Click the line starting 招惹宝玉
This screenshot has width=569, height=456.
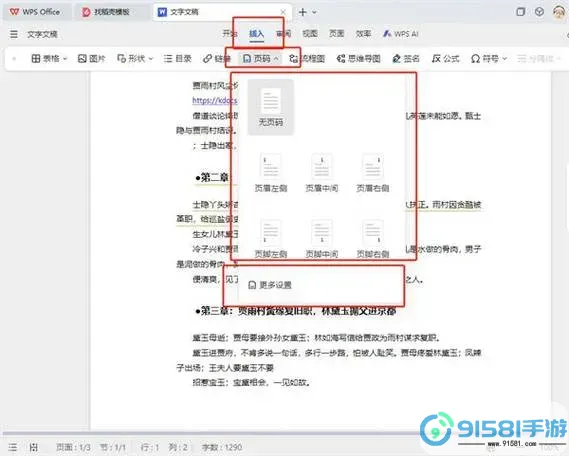coord(251,382)
